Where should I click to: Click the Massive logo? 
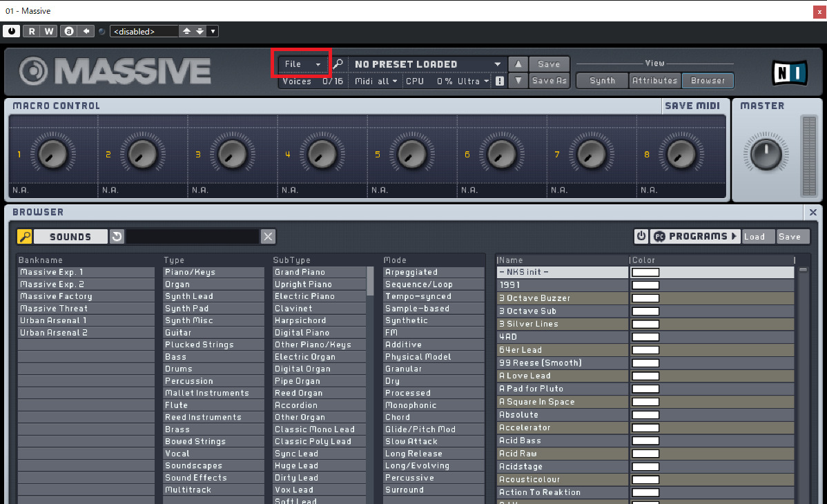[115, 70]
